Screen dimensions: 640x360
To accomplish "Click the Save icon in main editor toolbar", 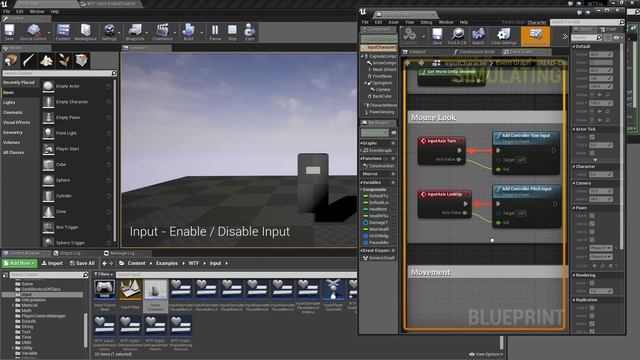I will [9, 31].
